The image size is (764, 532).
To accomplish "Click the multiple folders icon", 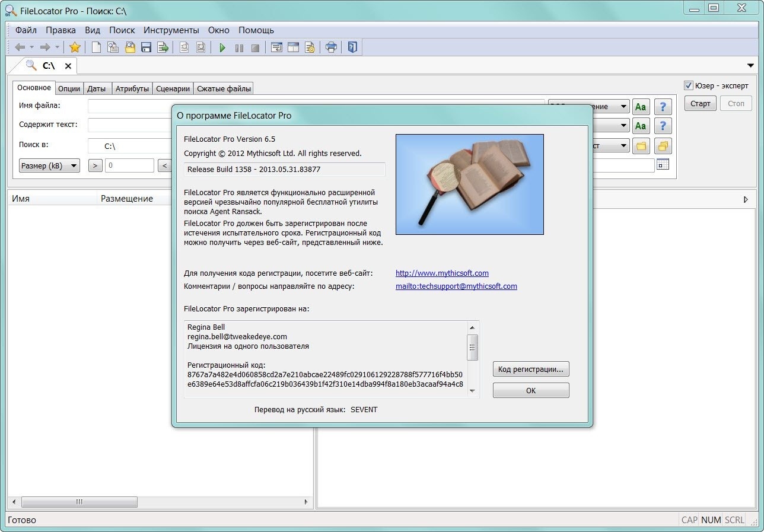I will pos(663,146).
